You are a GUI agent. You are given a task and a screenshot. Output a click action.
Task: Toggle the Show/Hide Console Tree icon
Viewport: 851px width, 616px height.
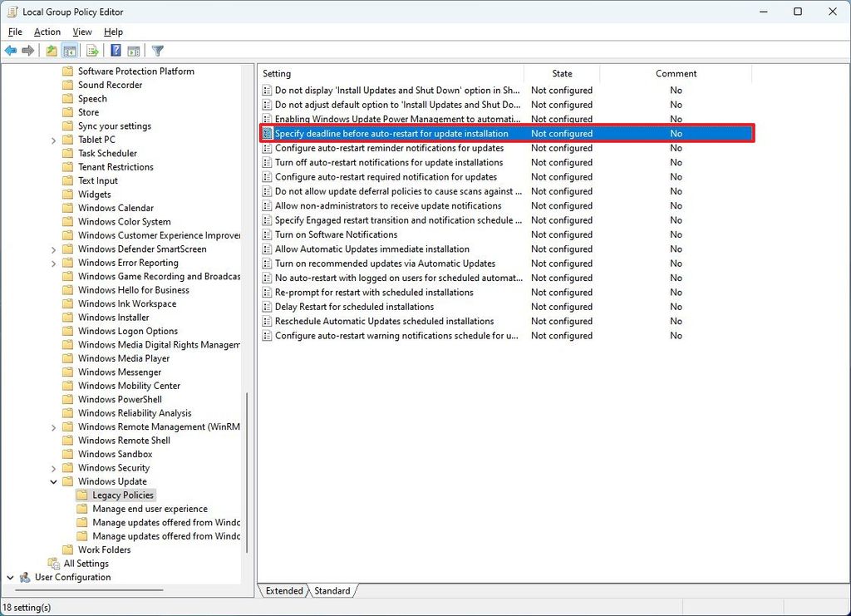click(x=70, y=50)
